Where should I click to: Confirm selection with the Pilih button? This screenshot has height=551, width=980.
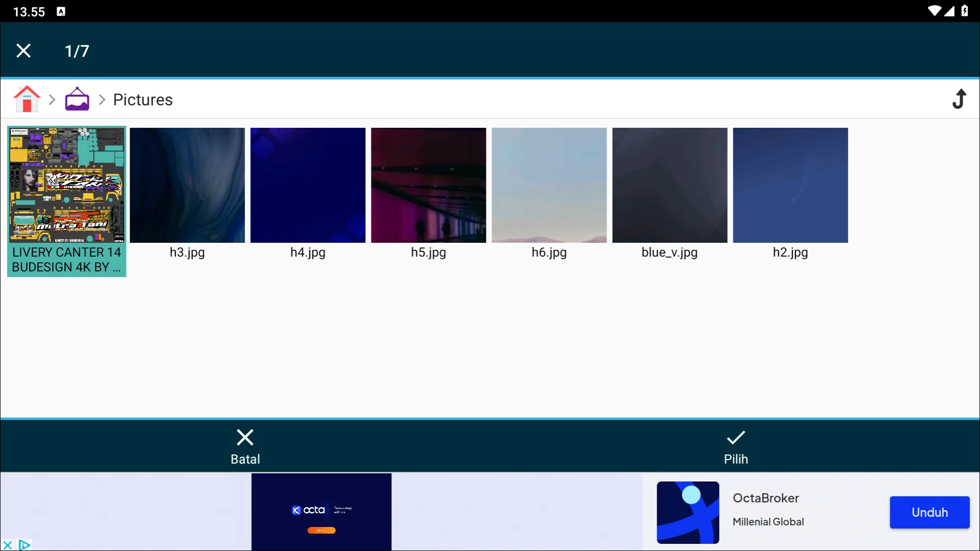coord(736,446)
